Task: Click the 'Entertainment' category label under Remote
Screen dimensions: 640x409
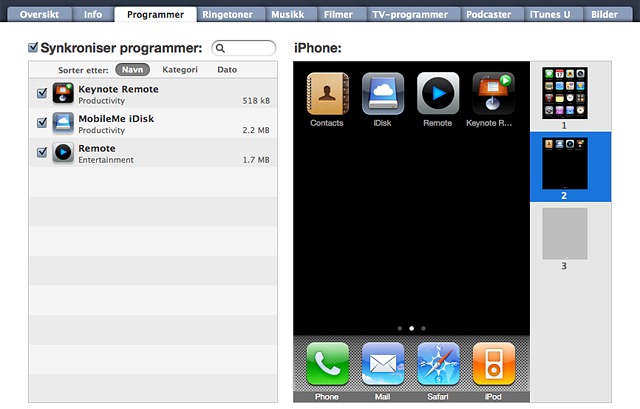Action: (106, 160)
